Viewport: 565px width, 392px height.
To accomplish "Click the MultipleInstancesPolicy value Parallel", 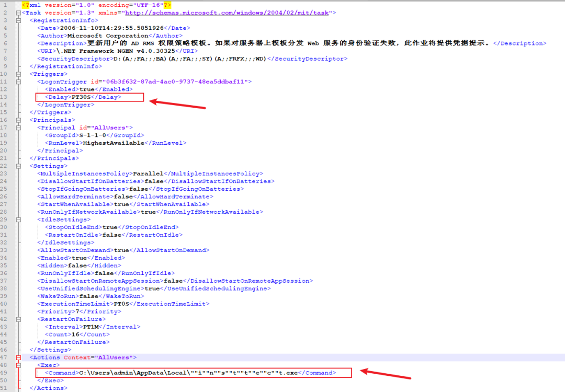I will [x=148, y=174].
